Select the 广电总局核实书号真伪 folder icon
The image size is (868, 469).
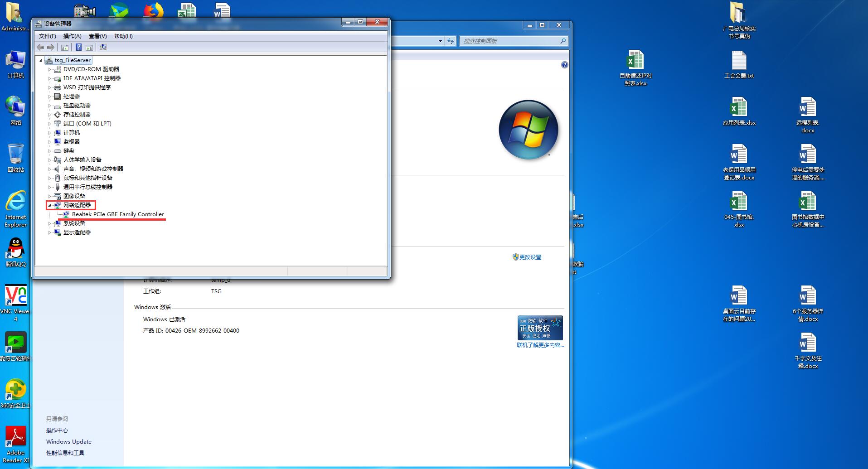coord(739,21)
